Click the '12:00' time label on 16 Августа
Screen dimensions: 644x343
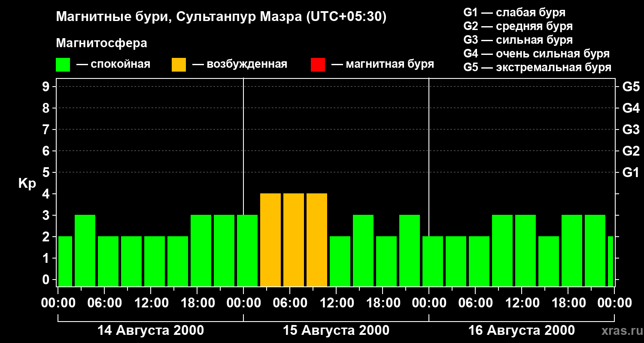tap(522, 303)
